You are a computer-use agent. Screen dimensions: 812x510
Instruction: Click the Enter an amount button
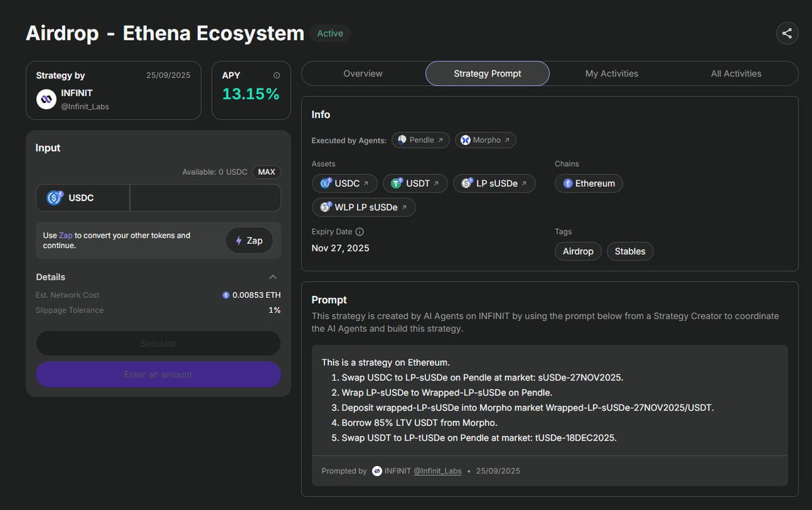[x=158, y=374]
